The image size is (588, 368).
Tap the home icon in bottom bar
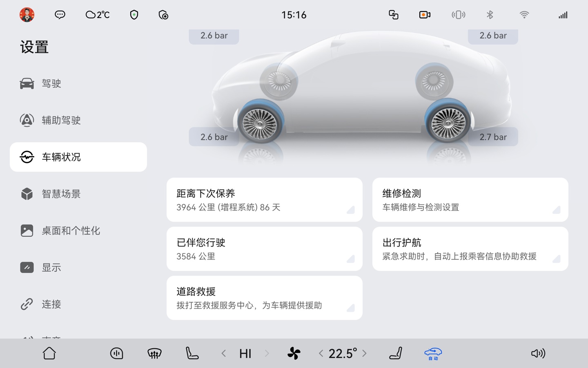click(49, 353)
